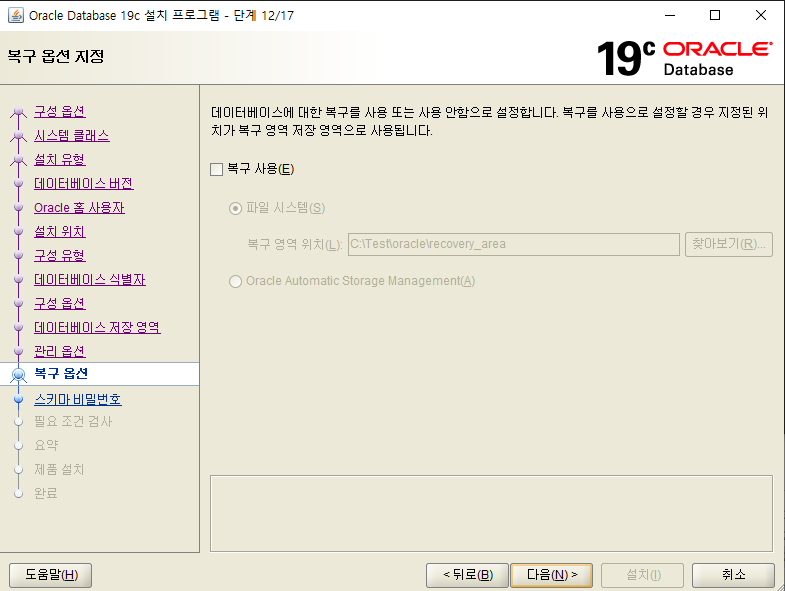Image resolution: width=785 pixels, height=591 pixels.
Task: Open the 관리 옵션 step link
Action: pyautogui.click(x=60, y=352)
